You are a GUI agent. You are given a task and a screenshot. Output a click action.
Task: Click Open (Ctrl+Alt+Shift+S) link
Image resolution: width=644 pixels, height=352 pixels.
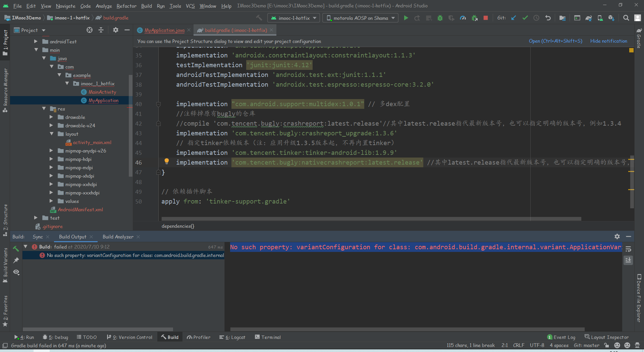click(x=555, y=41)
